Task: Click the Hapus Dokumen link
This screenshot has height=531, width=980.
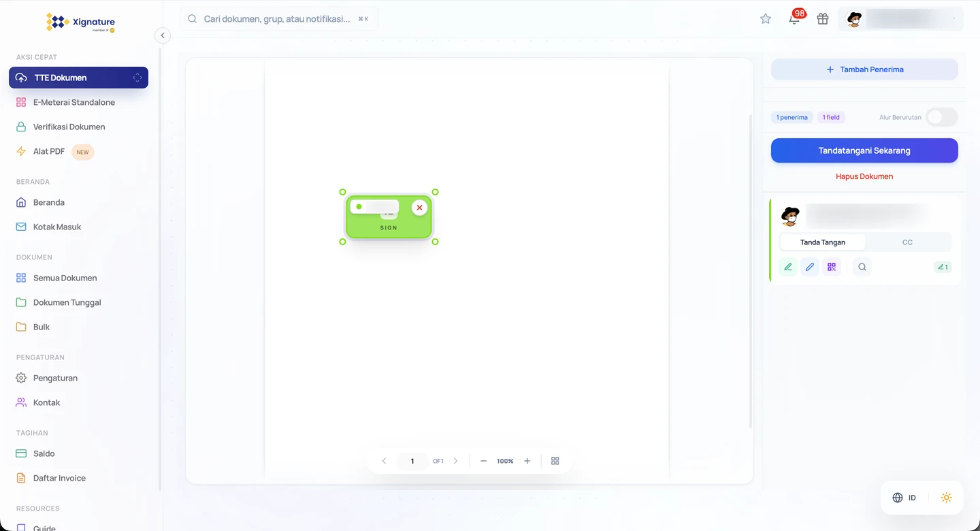Action: 864,176
